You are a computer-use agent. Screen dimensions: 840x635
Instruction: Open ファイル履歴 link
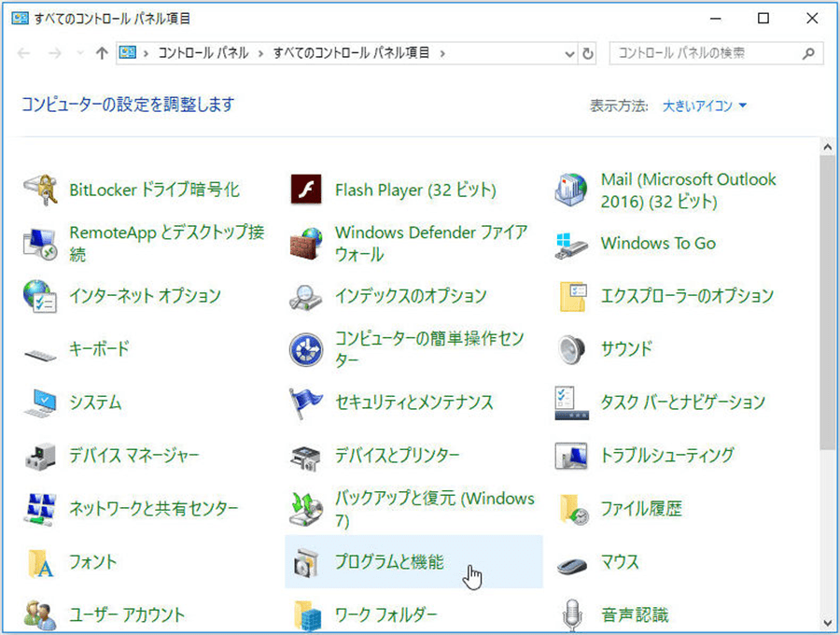641,509
